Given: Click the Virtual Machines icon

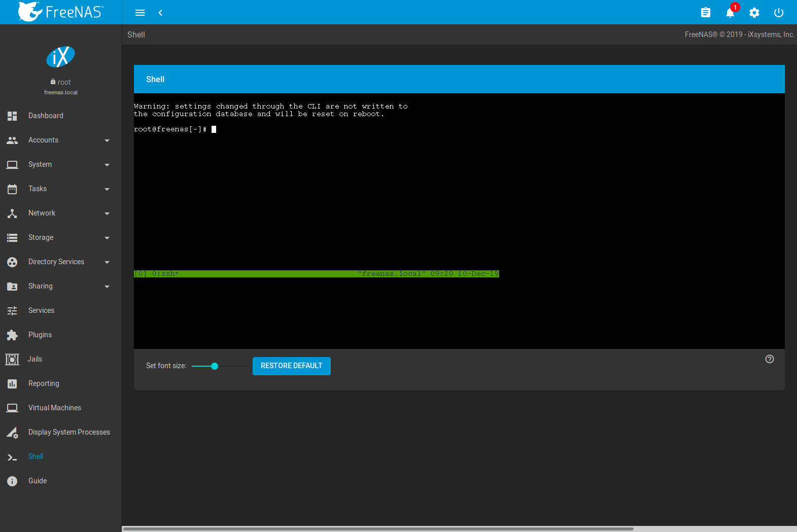Looking at the screenshot, I should [12, 408].
